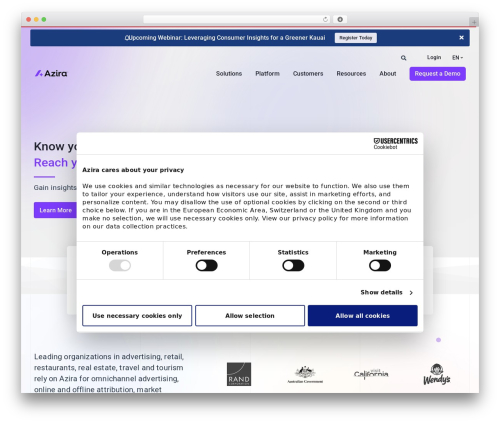
Task: Click the purple carousel dot indicator
Action: tap(438, 340)
